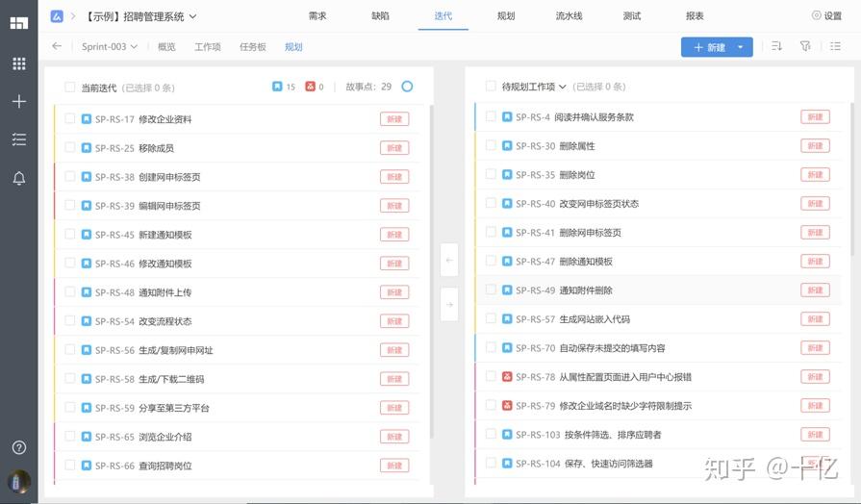This screenshot has height=504, width=861.
Task: Click the left panel vertical scrollbar
Action: click(432, 272)
